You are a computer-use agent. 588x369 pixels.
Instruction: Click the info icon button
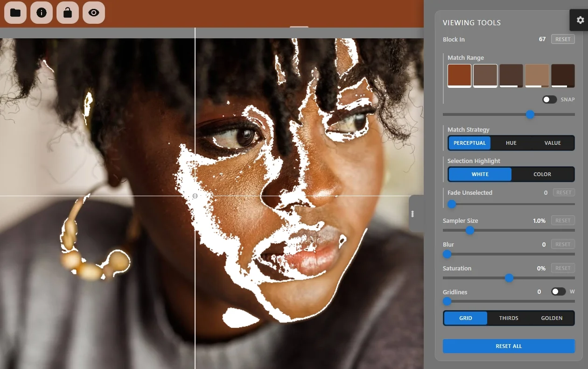click(42, 13)
